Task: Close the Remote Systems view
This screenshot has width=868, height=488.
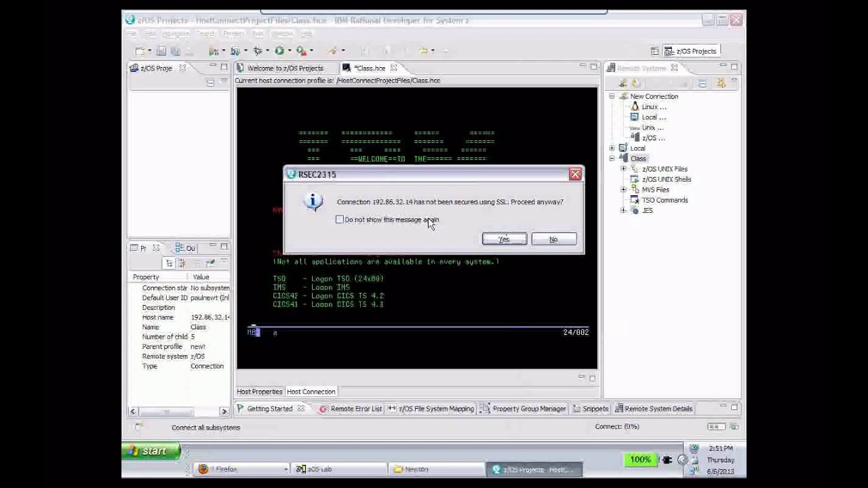Action: [674, 68]
